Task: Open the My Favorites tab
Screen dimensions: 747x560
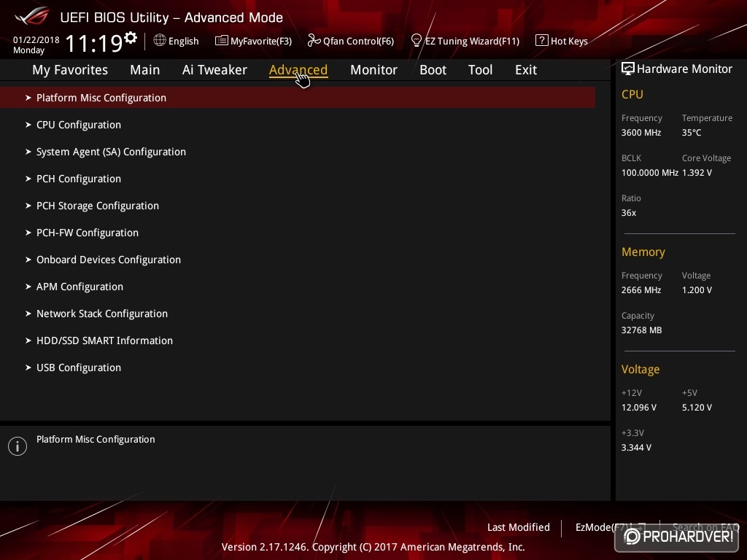Action: tap(70, 69)
